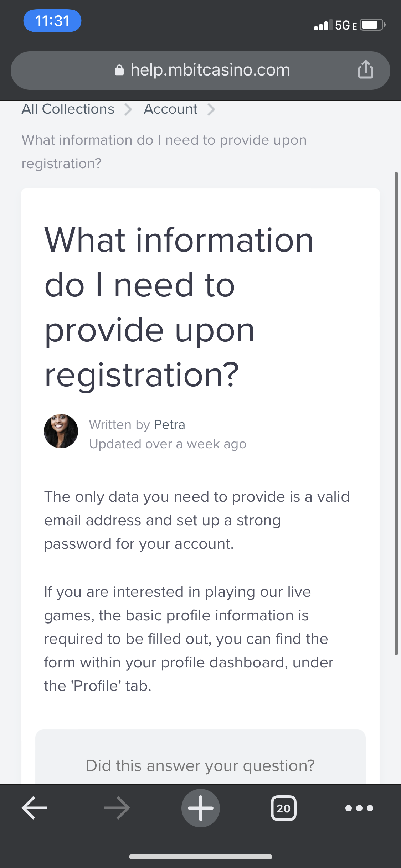Tap the author name Petra
401x868 pixels.
pos(169,425)
